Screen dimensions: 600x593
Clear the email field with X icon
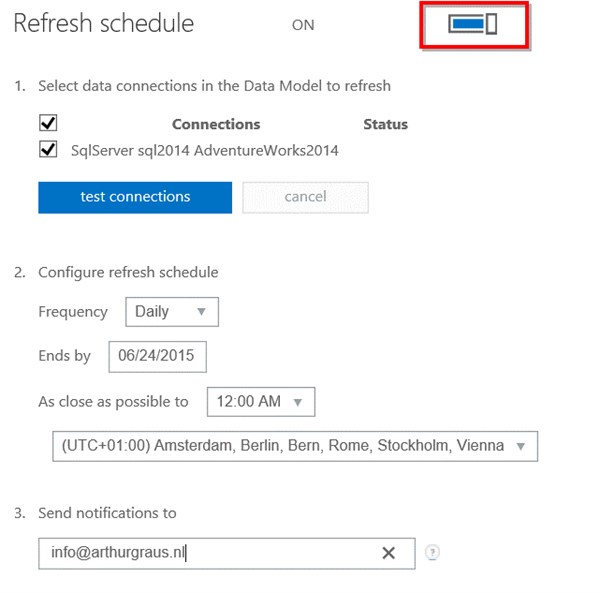[389, 553]
